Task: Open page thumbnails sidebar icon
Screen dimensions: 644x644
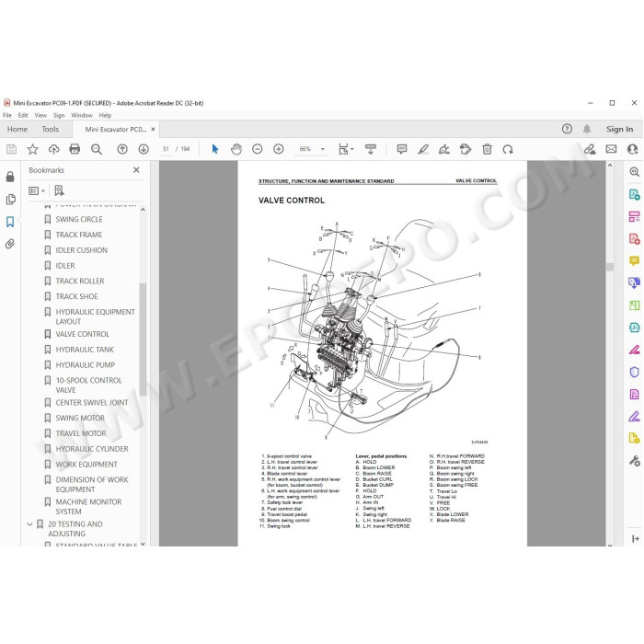Action: point(10,200)
